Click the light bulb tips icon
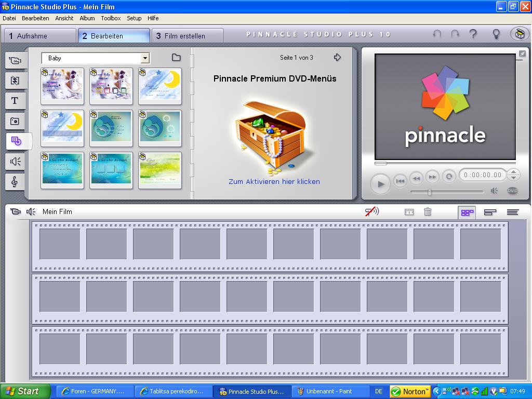Screen dimensions: 532x399 point(496,34)
